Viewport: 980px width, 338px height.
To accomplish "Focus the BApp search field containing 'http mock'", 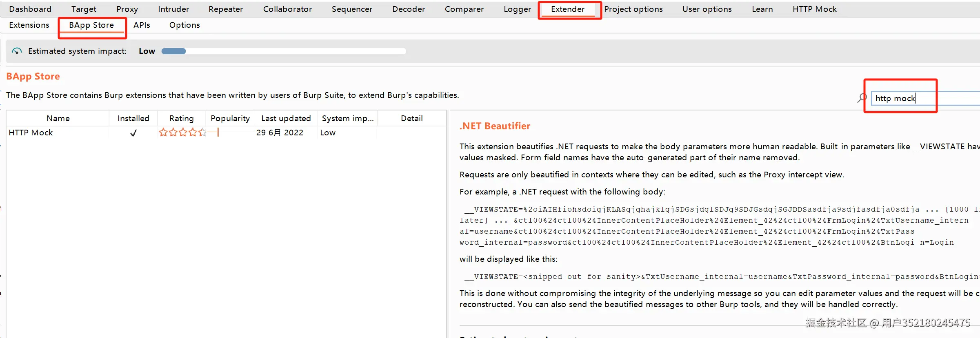I will pos(925,98).
